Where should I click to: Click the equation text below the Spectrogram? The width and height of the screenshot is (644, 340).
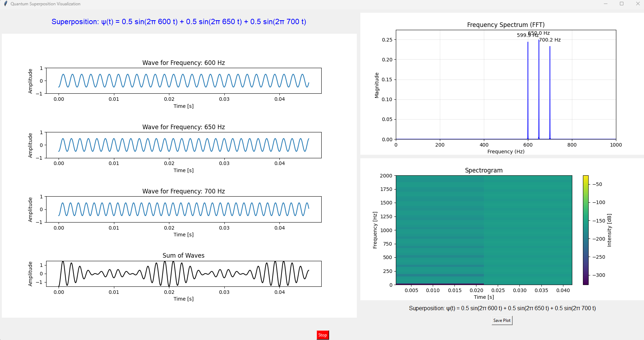(503, 308)
